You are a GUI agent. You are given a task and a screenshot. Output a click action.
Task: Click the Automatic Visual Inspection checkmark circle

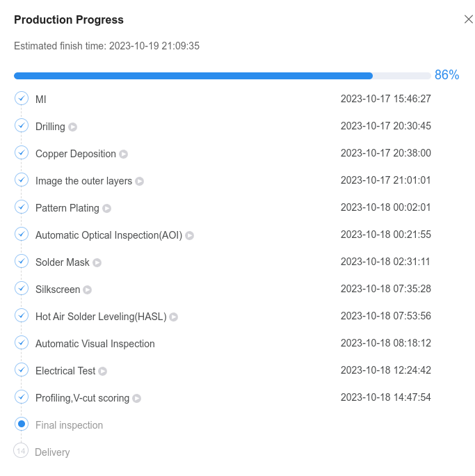22,342
